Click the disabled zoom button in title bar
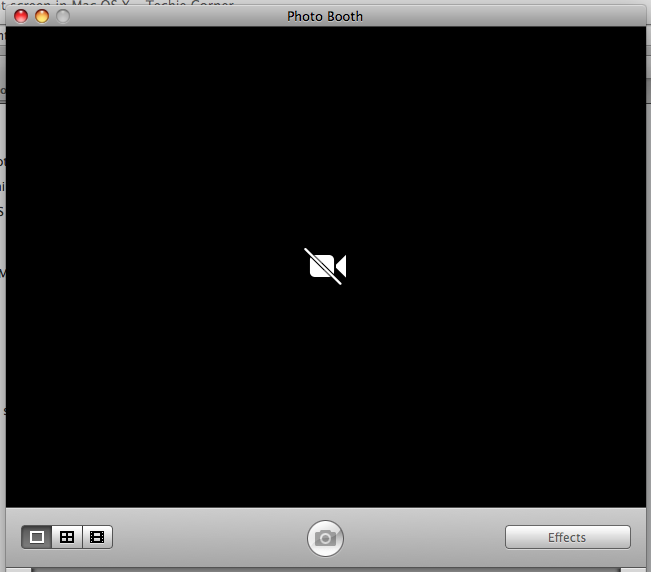651x572 pixels. [63, 16]
